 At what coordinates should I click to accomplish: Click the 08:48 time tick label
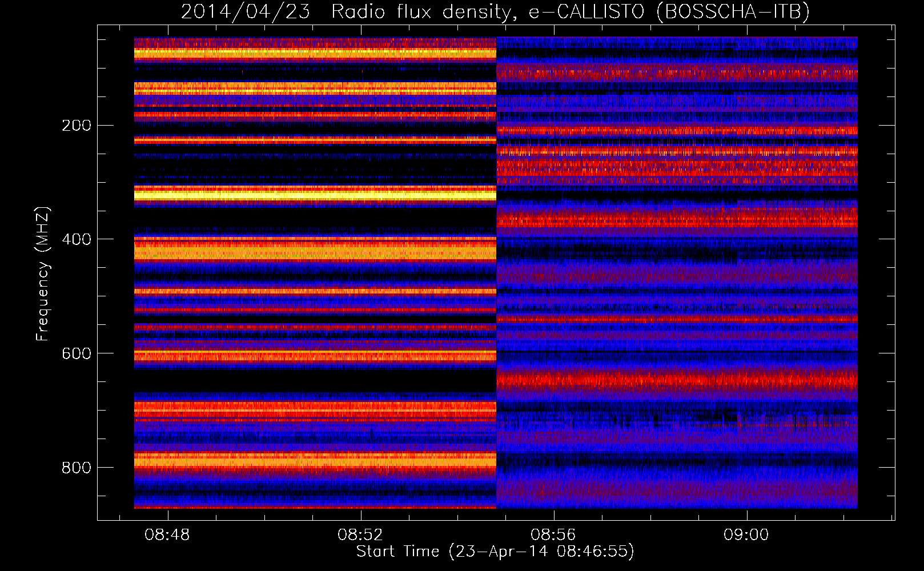(167, 535)
